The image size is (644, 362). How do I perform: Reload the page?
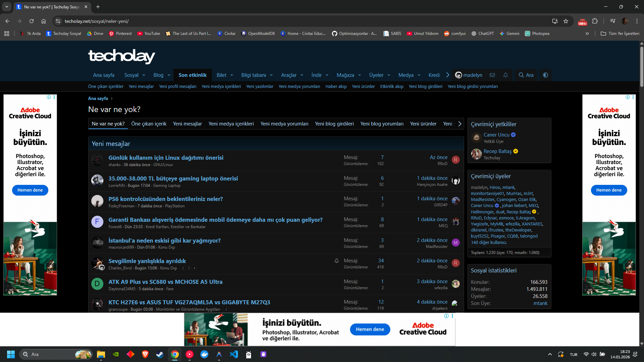pos(32,21)
